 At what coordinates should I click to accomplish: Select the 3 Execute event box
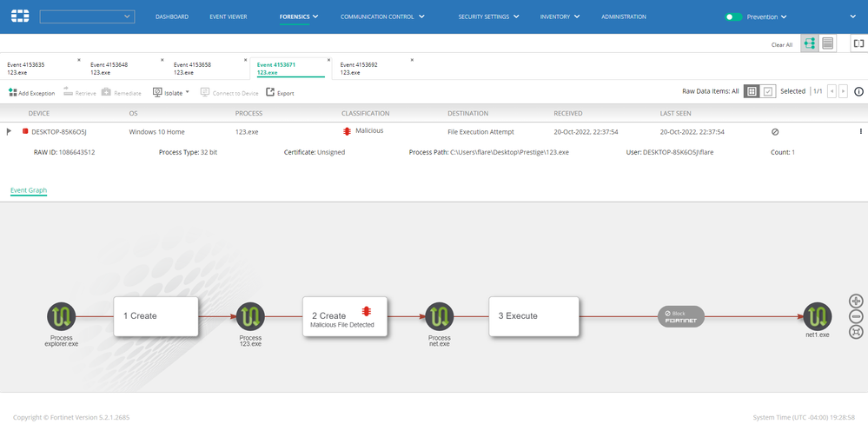point(533,316)
